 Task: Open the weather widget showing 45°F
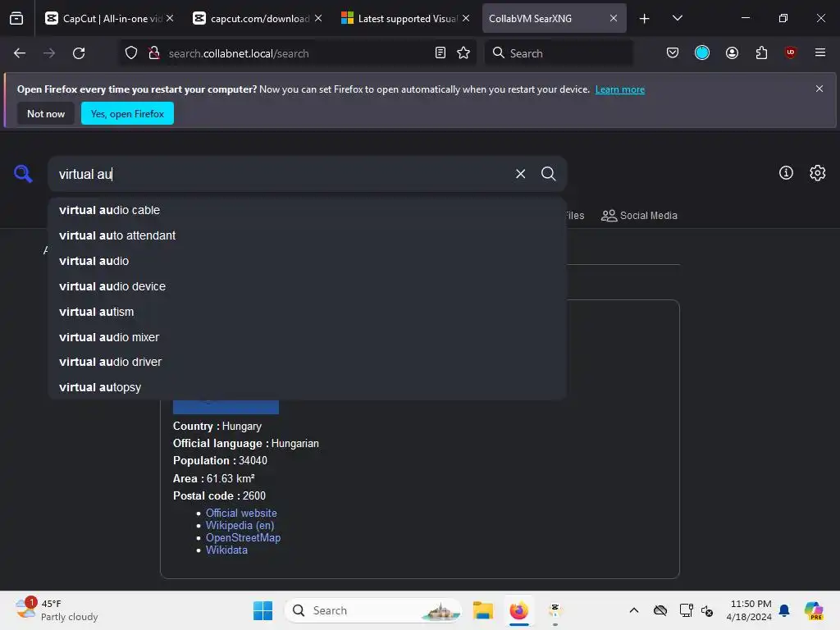[57, 610]
